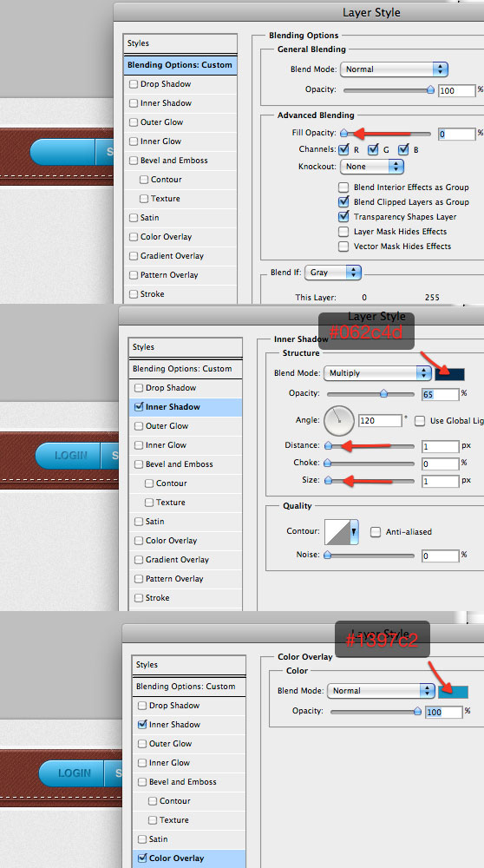Viewport: 484px width, 868px height.
Task: Click the Angle dial in Inner Shadow Structure
Action: point(338,420)
